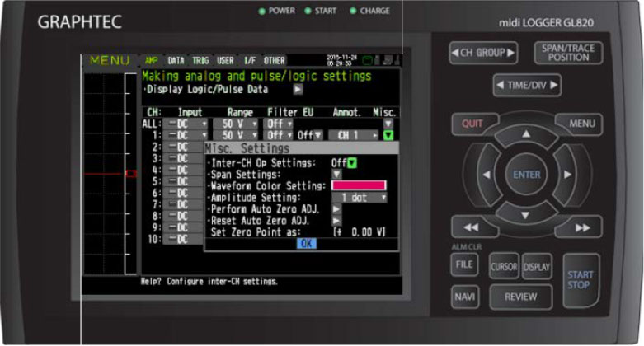Edit channel 1 annotation CH 1 field
Image resolution: width=644 pixels, height=346 pixels.
(353, 135)
